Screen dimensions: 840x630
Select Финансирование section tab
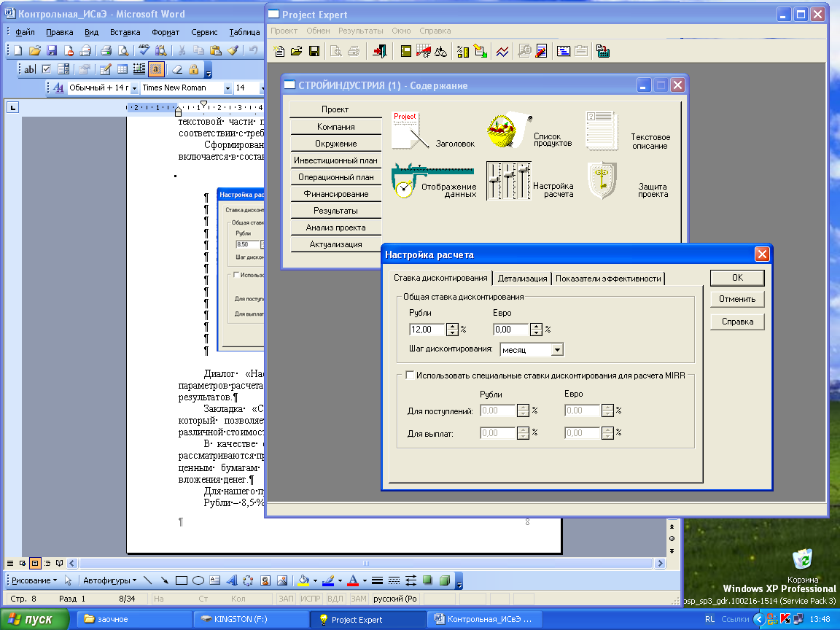pos(336,194)
